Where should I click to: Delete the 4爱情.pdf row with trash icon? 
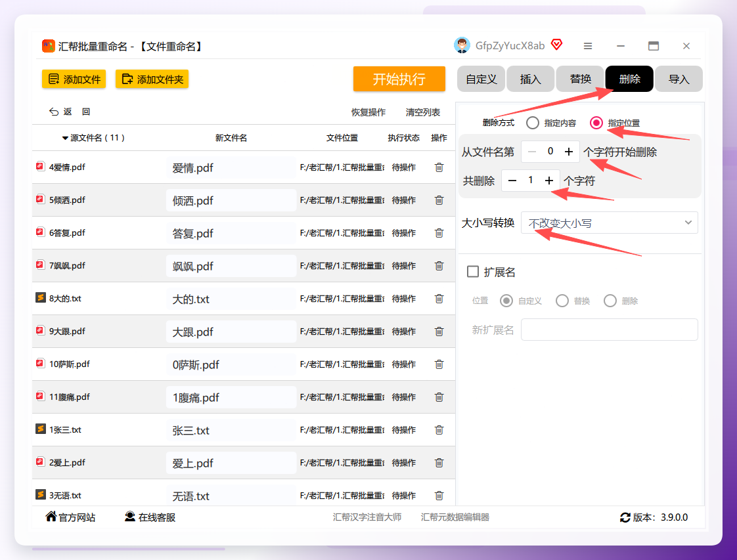point(439,167)
